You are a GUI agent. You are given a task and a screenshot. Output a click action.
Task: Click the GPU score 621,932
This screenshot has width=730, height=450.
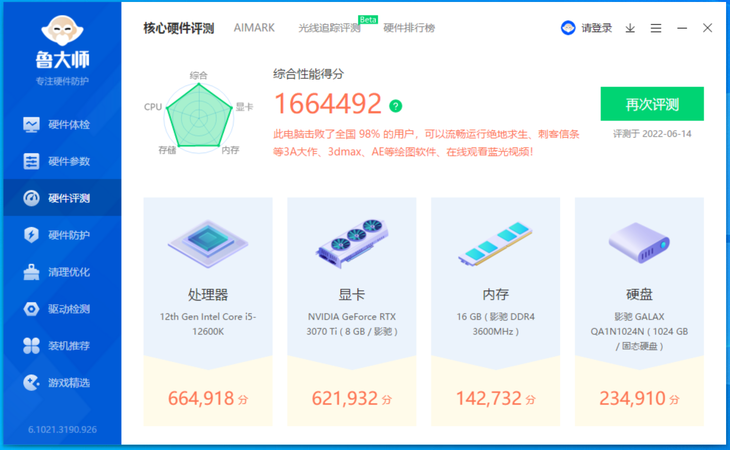(345, 398)
